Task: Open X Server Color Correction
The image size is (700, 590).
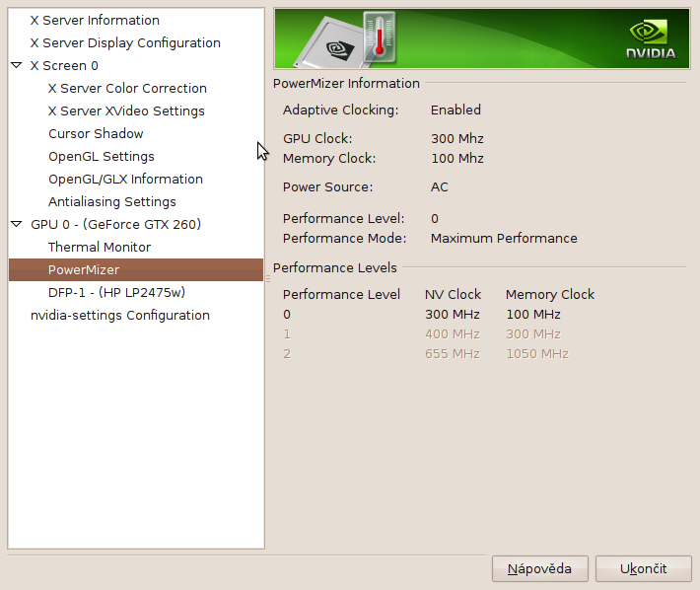Action: point(127,89)
